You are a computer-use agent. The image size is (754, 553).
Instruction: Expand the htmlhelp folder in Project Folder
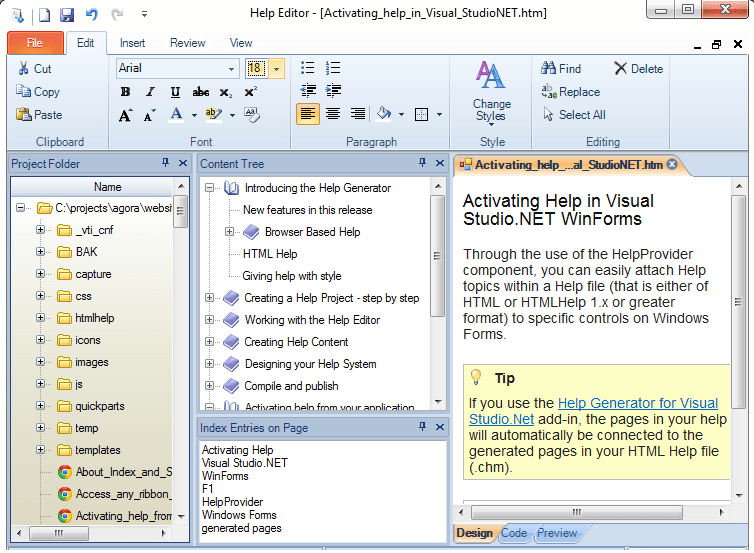click(41, 318)
